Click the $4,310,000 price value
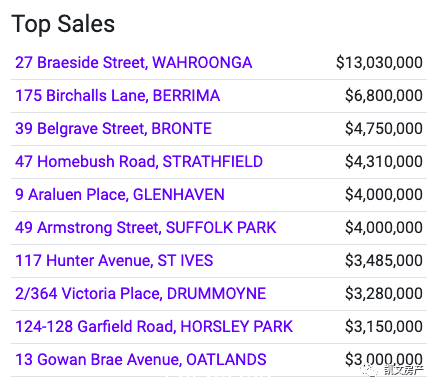Screen dimensions: 437x389 (384, 162)
